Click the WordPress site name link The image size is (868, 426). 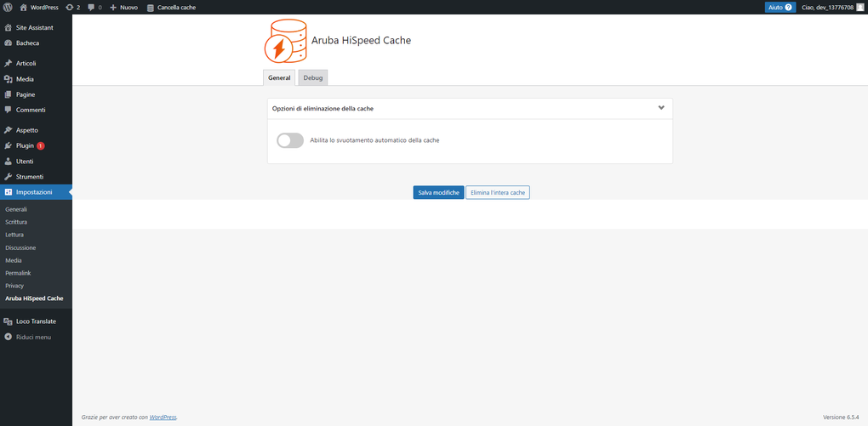pyautogui.click(x=44, y=7)
